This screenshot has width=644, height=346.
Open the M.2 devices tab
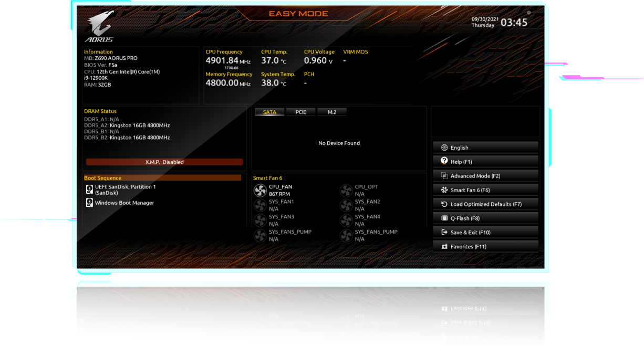tap(331, 112)
